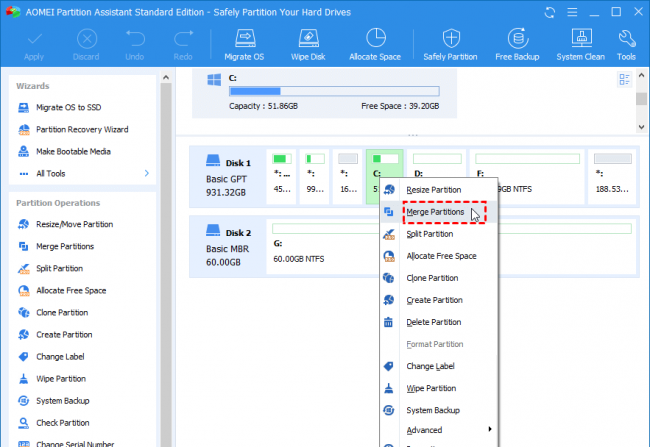Click the Discard toolbar button
650x447 pixels.
coord(86,44)
